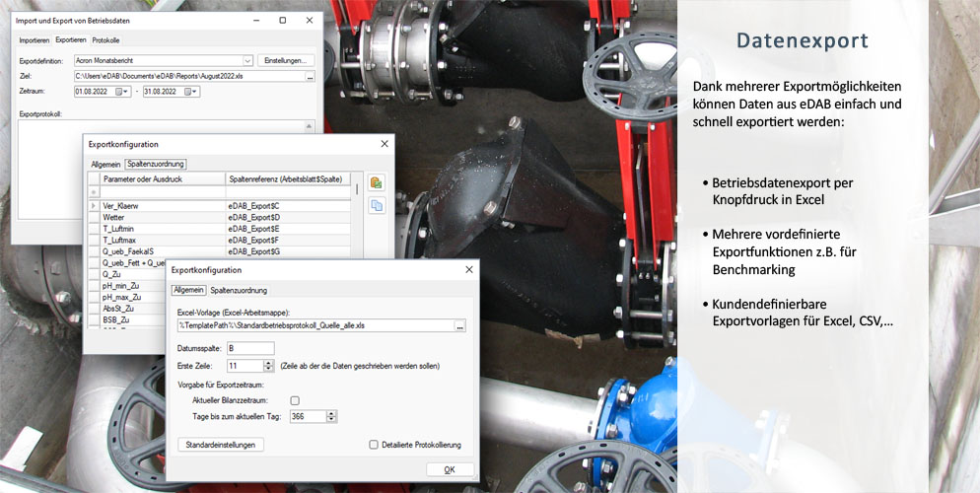Click the eDAB_Export$E reference cell
Image resolution: width=980 pixels, height=493 pixels.
[288, 229]
